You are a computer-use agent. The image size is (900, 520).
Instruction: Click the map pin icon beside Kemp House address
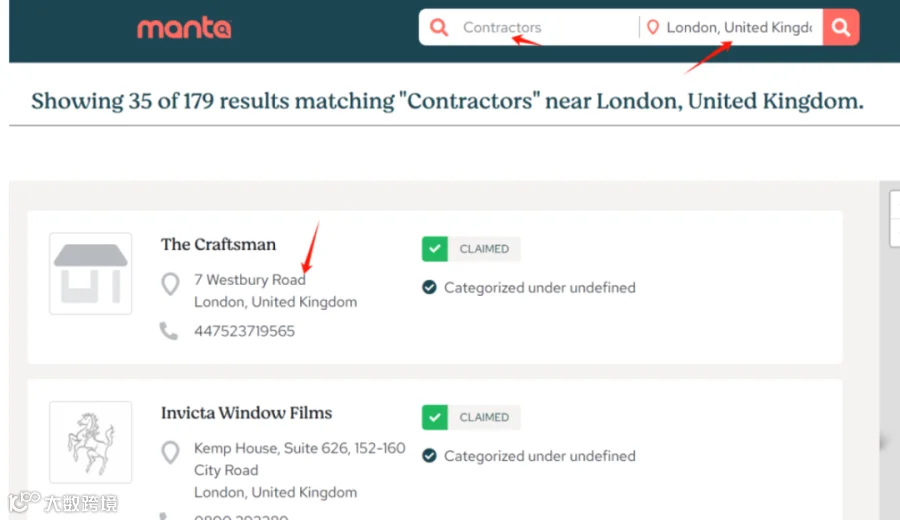point(170,452)
